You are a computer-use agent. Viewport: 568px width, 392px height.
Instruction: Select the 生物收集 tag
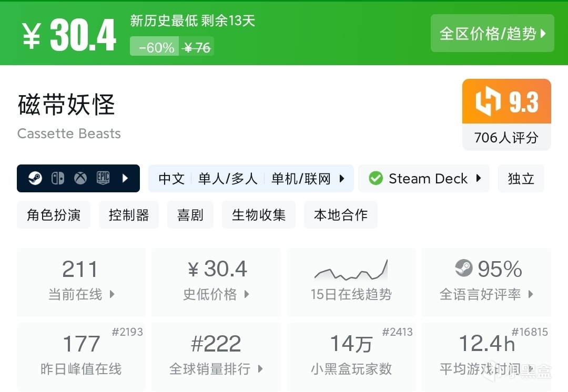pos(259,215)
